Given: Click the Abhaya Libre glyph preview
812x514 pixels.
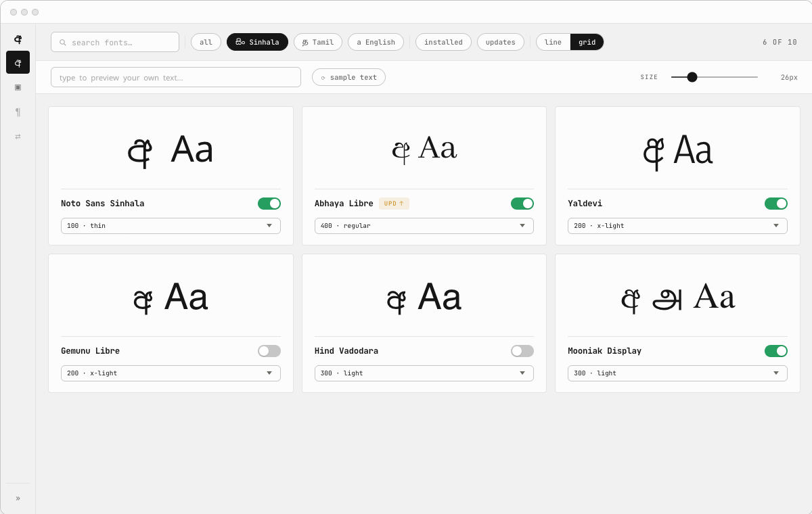Looking at the screenshot, I should (424, 149).
